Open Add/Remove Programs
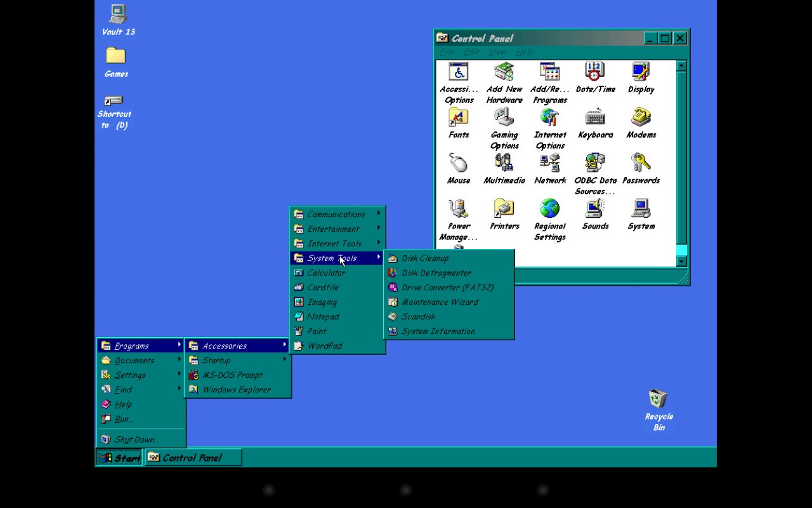 pos(549,72)
